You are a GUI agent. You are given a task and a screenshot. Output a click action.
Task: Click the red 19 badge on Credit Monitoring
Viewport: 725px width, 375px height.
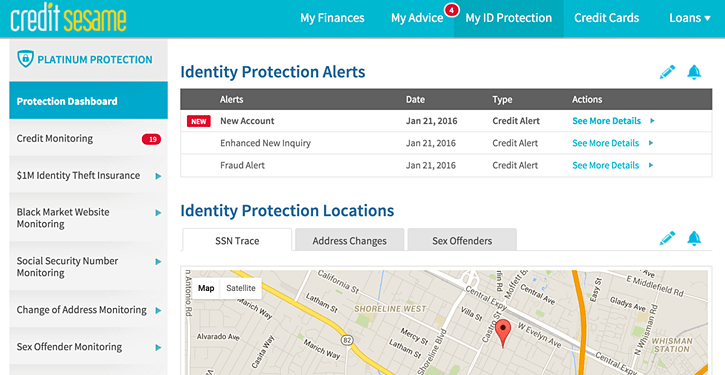(151, 139)
